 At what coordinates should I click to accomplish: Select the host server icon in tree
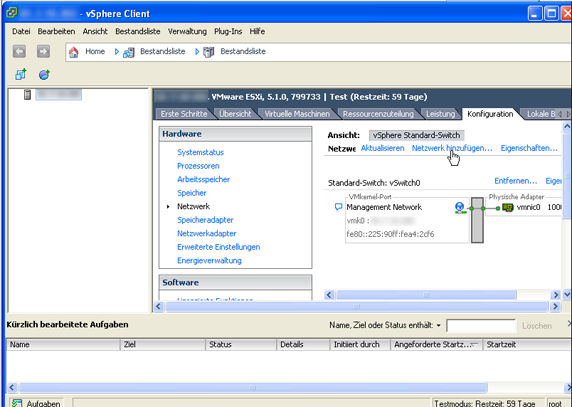(27, 95)
